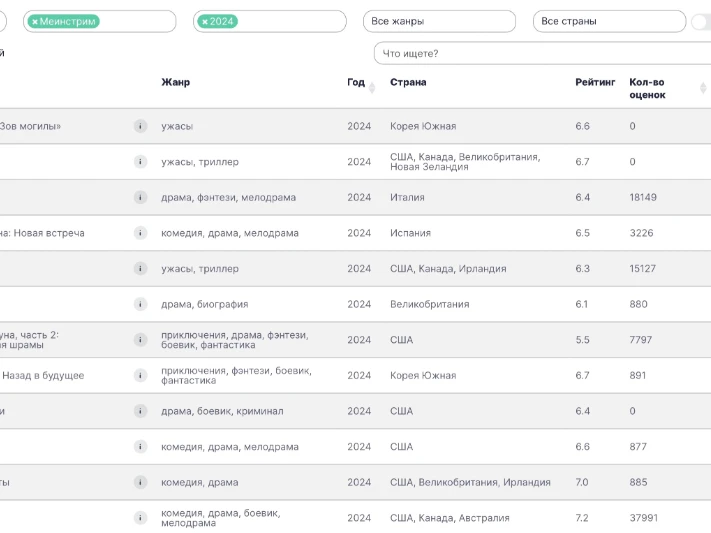Toggle the switch in the top-right corner
This screenshot has width=711, height=533.
click(x=701, y=22)
